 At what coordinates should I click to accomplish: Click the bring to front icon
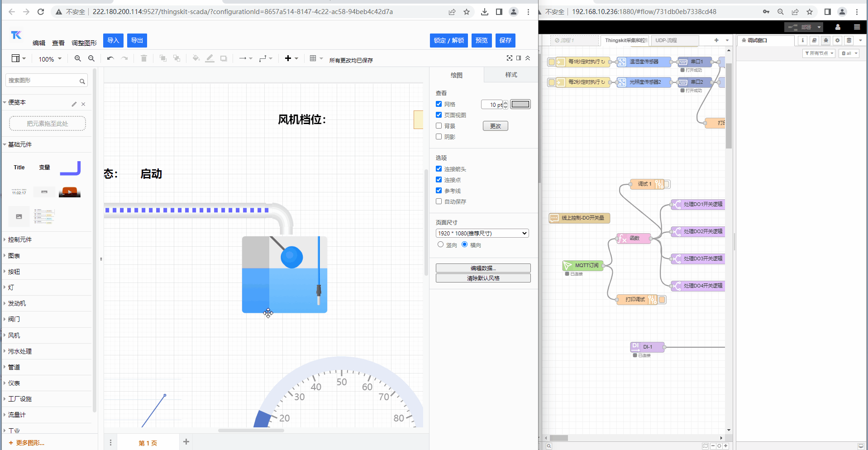163,58
